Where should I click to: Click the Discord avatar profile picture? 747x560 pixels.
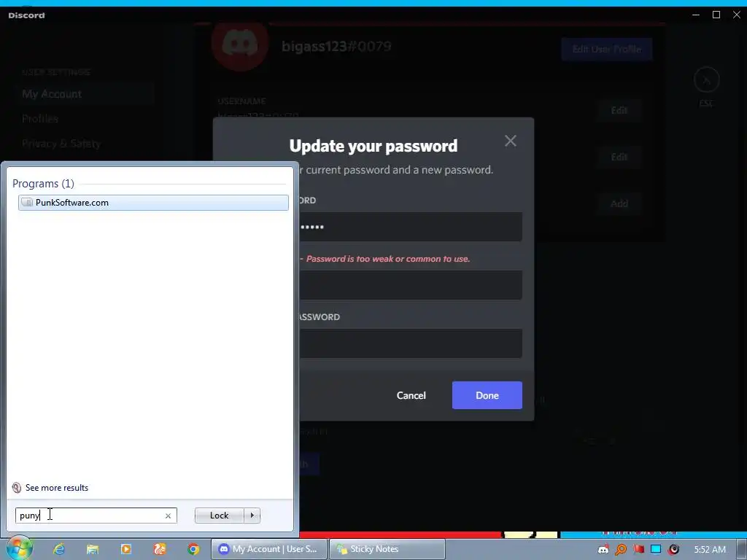tap(240, 45)
